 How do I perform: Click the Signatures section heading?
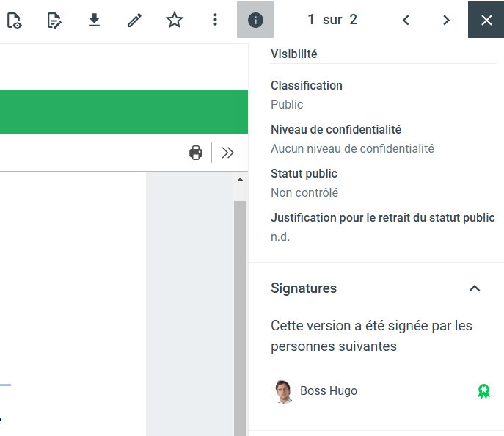click(x=304, y=288)
